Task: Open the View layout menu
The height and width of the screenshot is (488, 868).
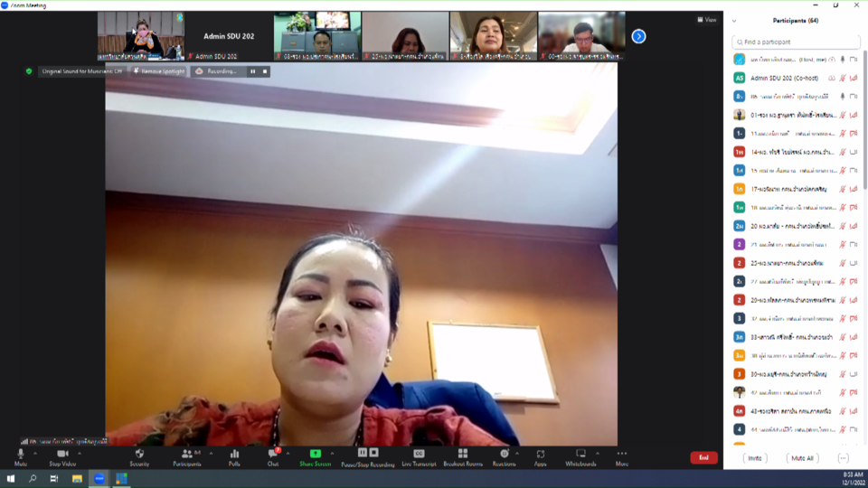Action: coord(707,20)
